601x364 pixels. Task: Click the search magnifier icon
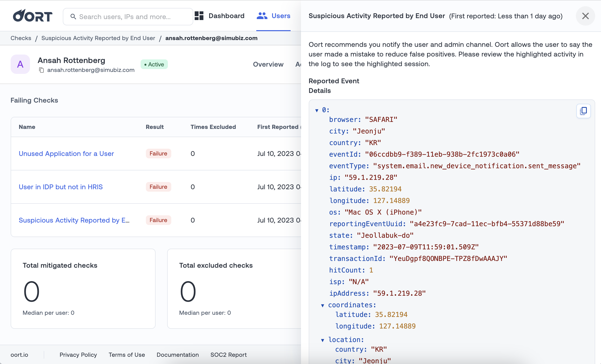[73, 17]
